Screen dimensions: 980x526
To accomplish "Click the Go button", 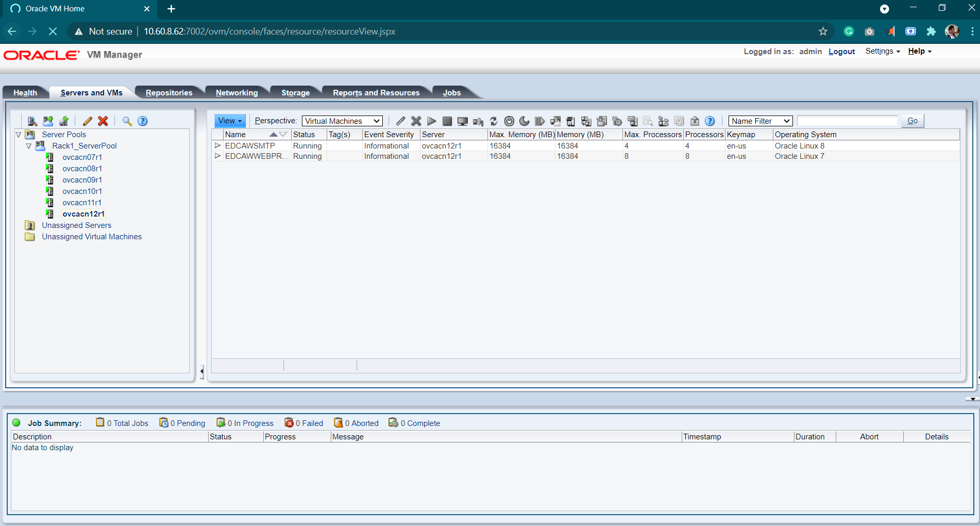I will click(913, 121).
